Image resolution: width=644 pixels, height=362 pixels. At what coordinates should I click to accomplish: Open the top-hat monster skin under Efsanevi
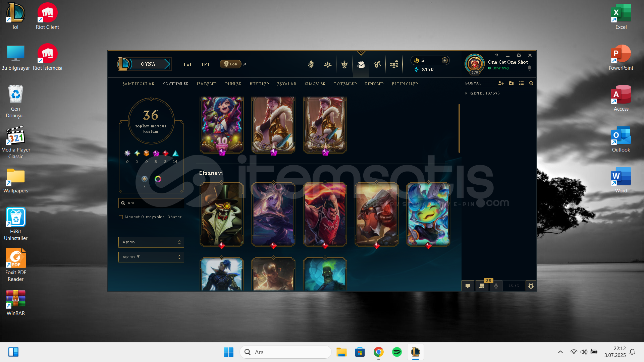222,214
